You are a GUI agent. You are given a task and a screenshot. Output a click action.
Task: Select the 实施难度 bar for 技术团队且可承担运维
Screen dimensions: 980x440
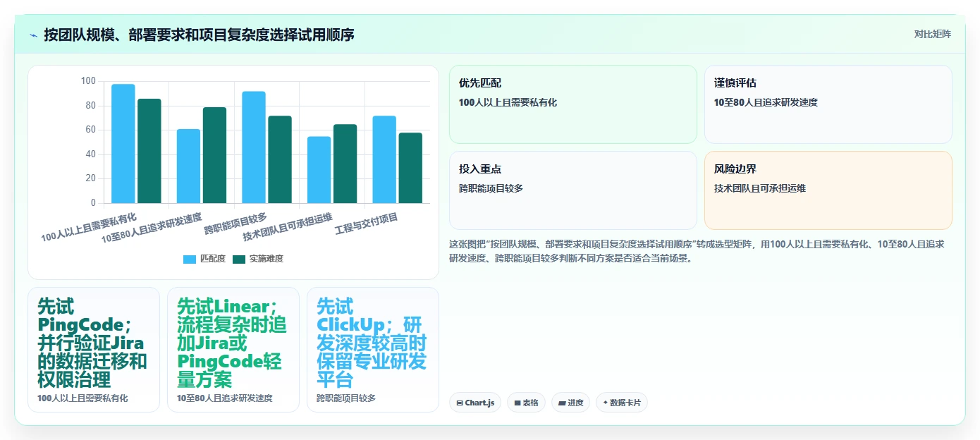click(345, 164)
